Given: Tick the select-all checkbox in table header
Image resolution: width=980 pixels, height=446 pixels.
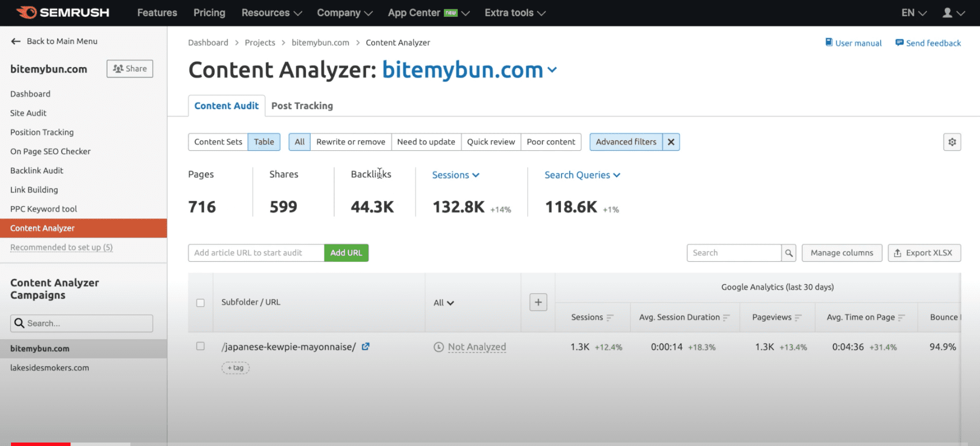Looking at the screenshot, I should tap(200, 303).
